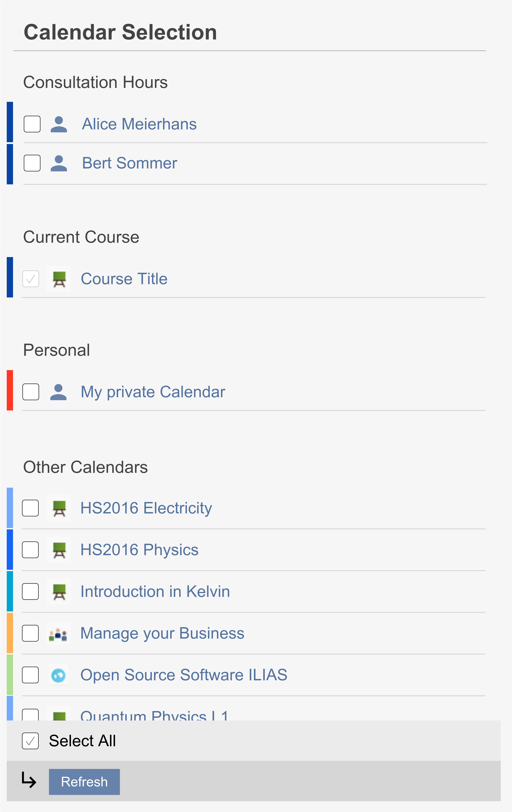Screen dimensions: 512x812
Task: Open the Course Title link
Action: [124, 279]
